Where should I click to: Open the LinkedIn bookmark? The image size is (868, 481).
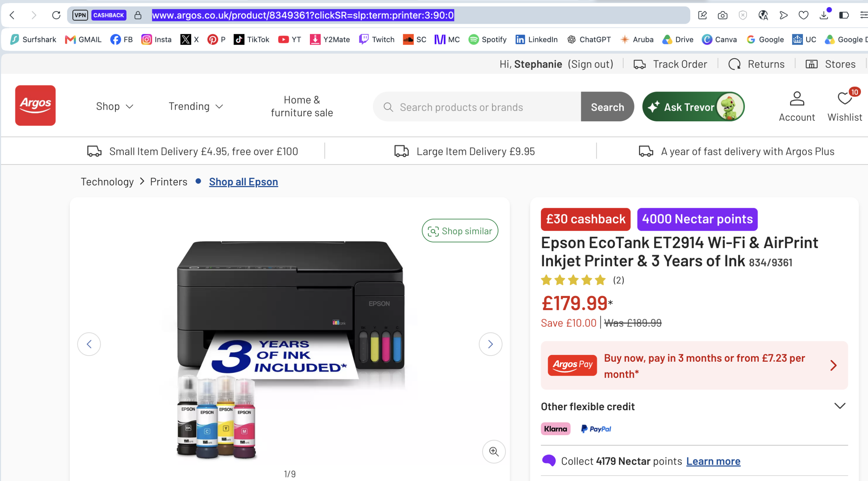(x=536, y=39)
